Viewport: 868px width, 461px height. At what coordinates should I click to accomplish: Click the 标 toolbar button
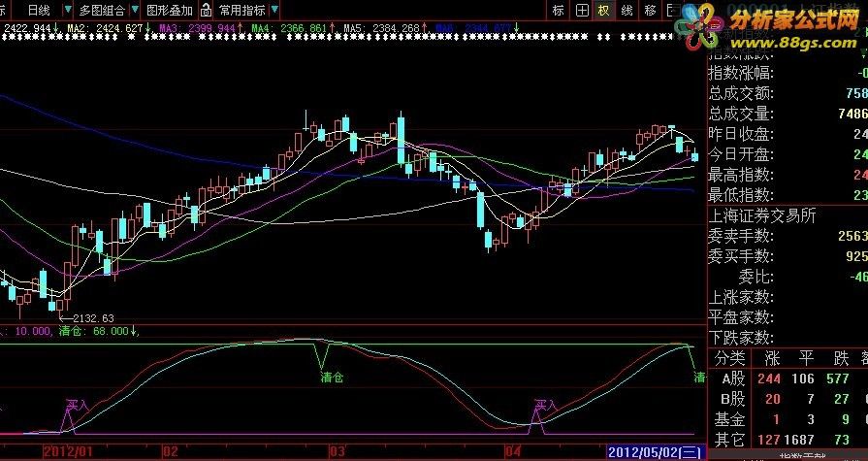[x=558, y=10]
